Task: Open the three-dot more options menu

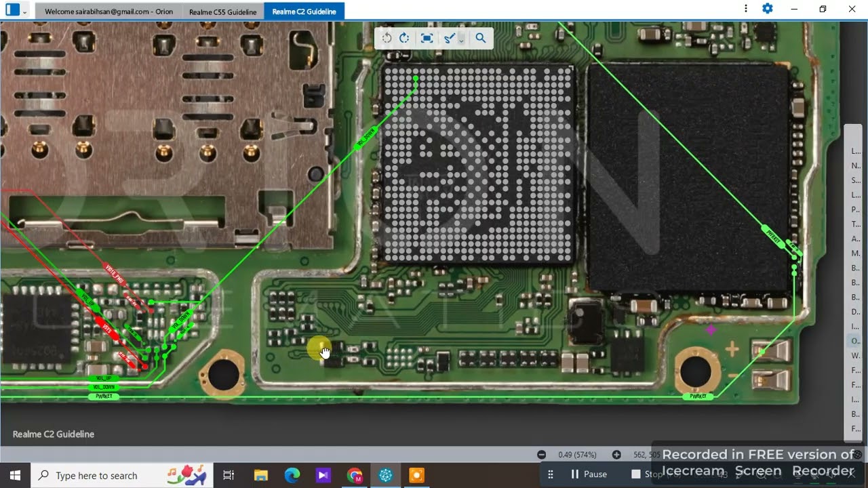Action: click(x=745, y=9)
